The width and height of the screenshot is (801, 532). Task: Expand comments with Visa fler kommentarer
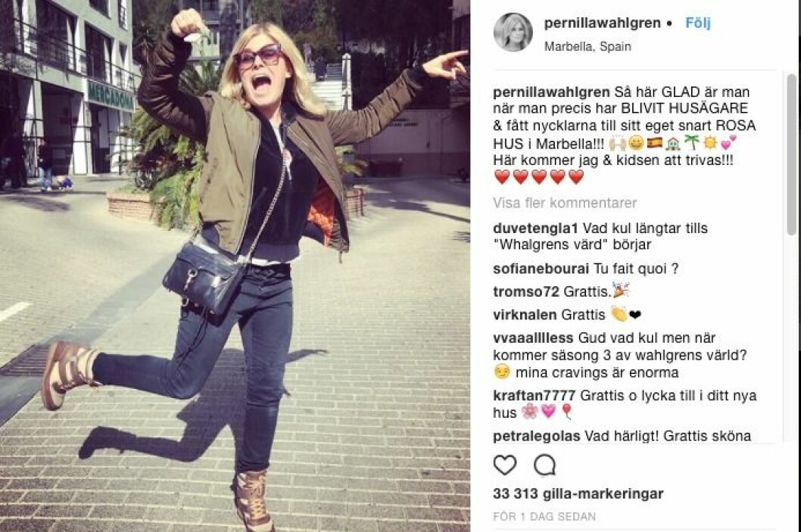[x=565, y=203]
